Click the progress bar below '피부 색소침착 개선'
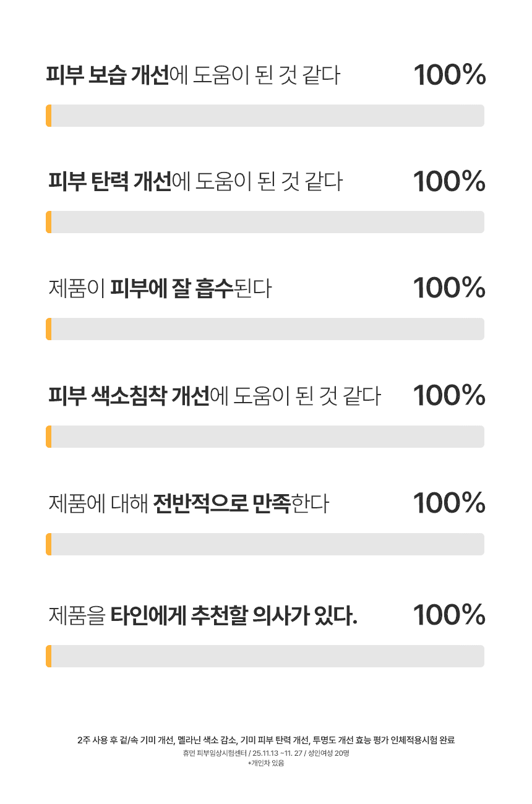The image size is (532, 804). click(265, 437)
